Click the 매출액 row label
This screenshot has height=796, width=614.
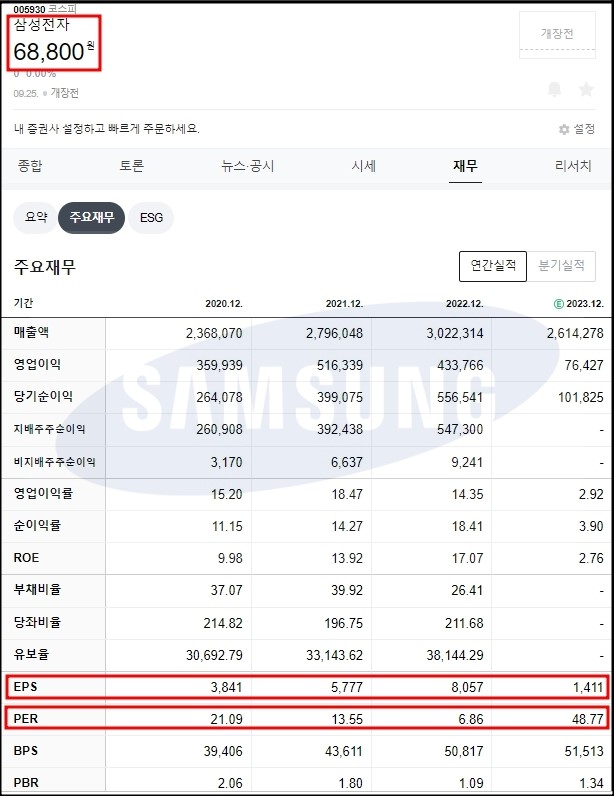31,333
